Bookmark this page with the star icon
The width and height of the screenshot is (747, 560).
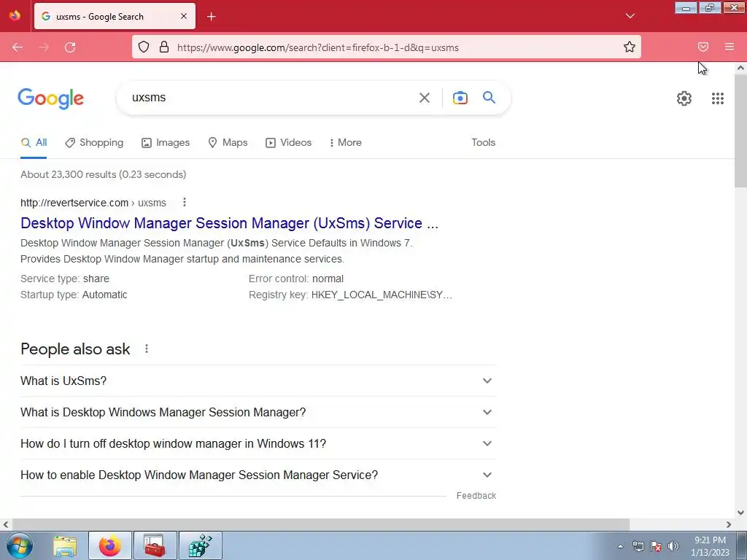tap(630, 47)
